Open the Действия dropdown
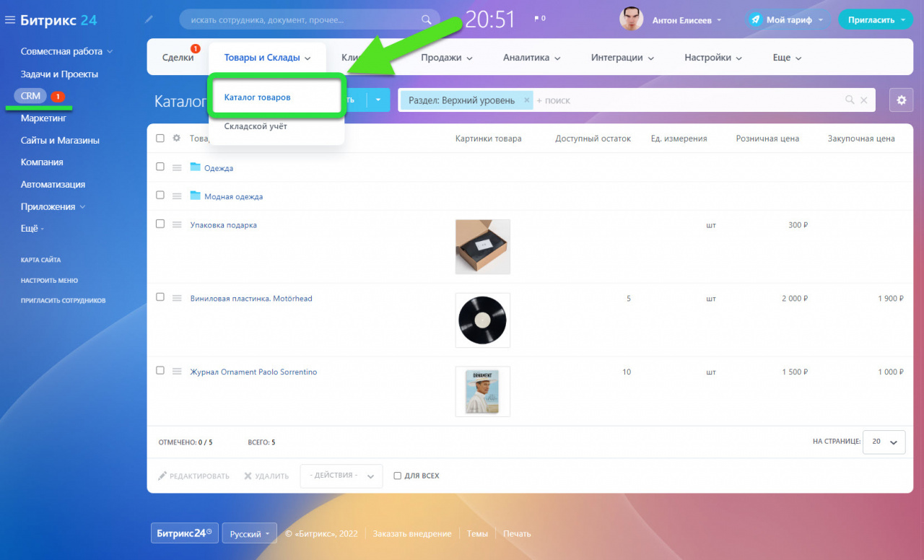The image size is (924, 560). tap(341, 476)
